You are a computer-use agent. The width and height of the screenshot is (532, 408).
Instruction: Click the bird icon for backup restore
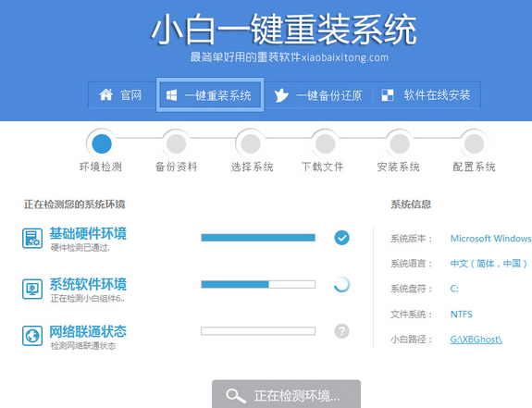[281, 95]
